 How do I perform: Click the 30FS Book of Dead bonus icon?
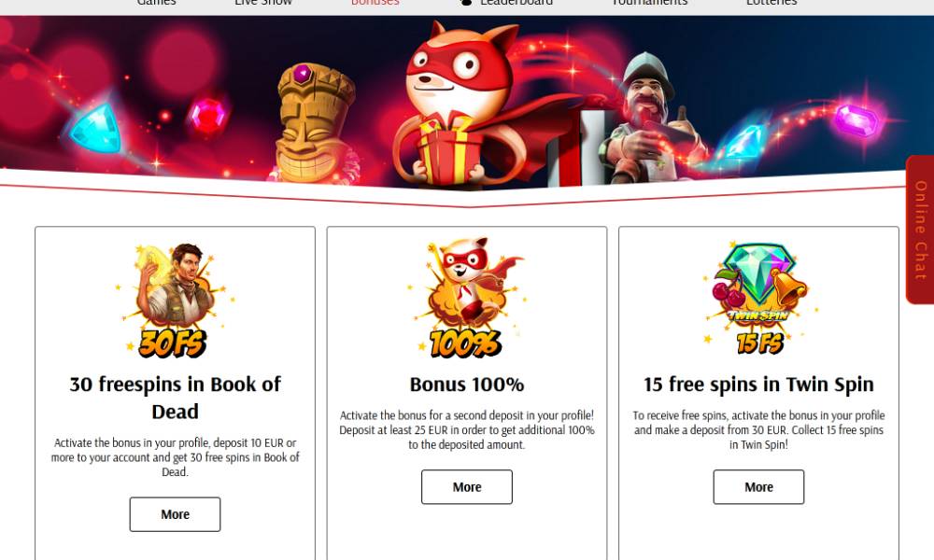point(175,301)
